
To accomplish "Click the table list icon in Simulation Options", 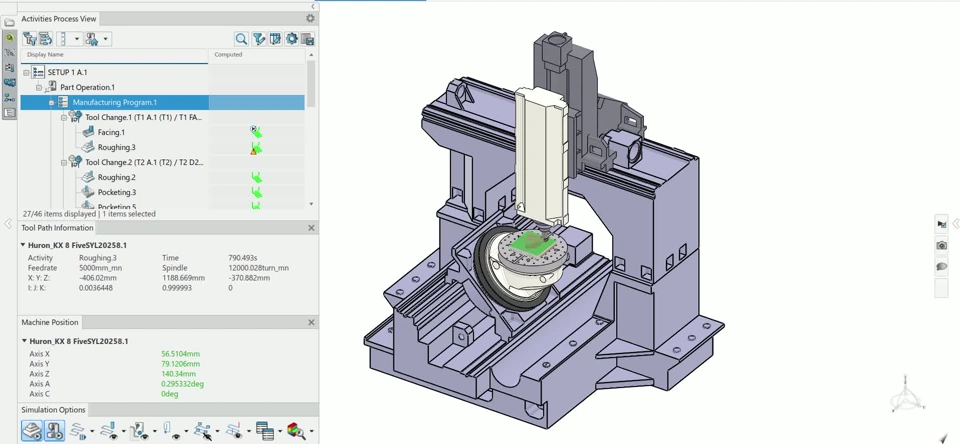I will coord(264,431).
